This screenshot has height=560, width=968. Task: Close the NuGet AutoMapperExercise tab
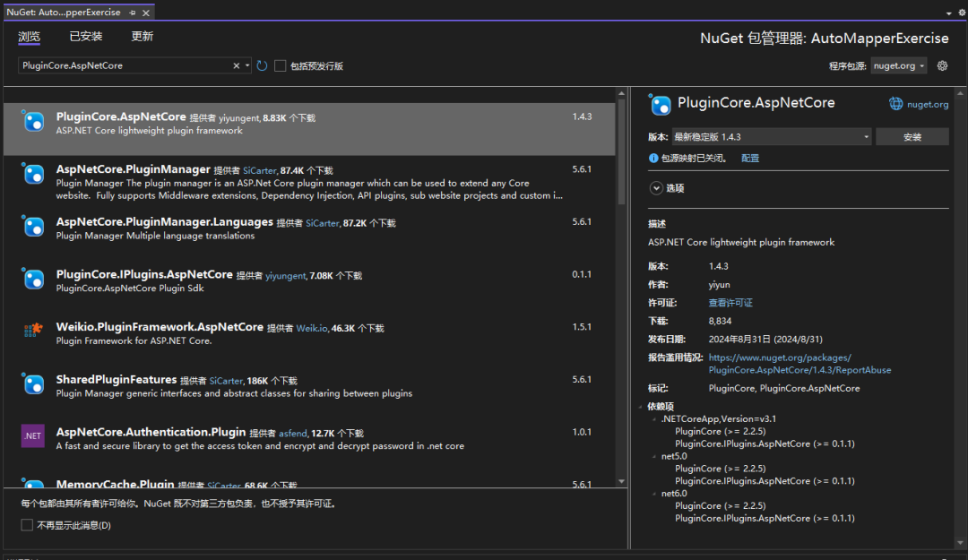click(x=146, y=13)
